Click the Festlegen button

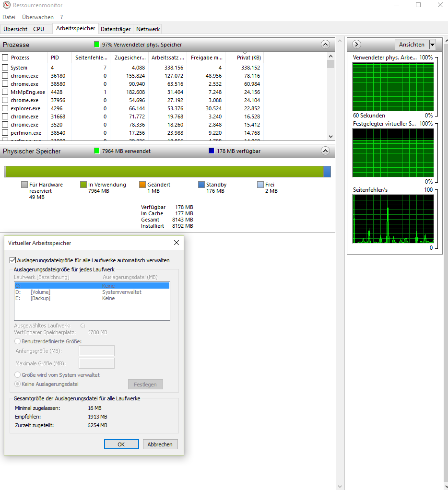coord(145,385)
